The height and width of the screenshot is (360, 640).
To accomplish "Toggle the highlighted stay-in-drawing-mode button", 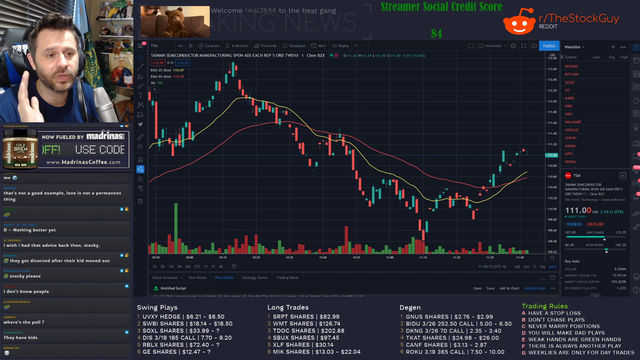I will tap(140, 169).
